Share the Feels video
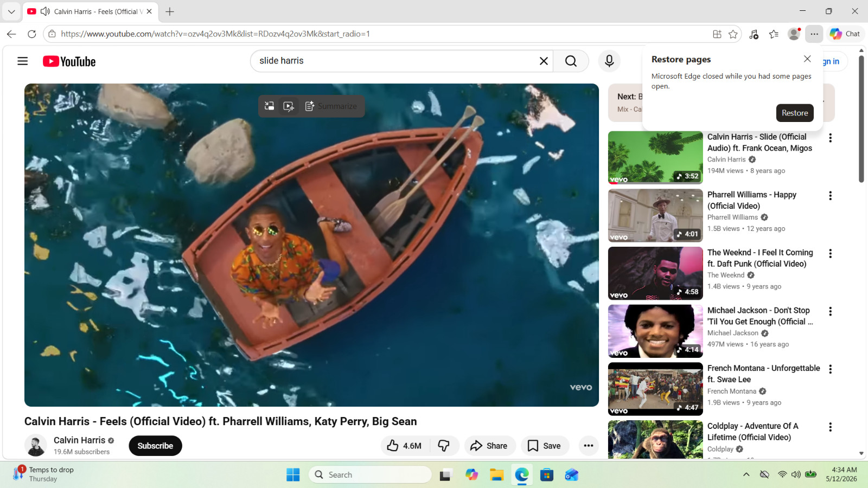 point(489,446)
